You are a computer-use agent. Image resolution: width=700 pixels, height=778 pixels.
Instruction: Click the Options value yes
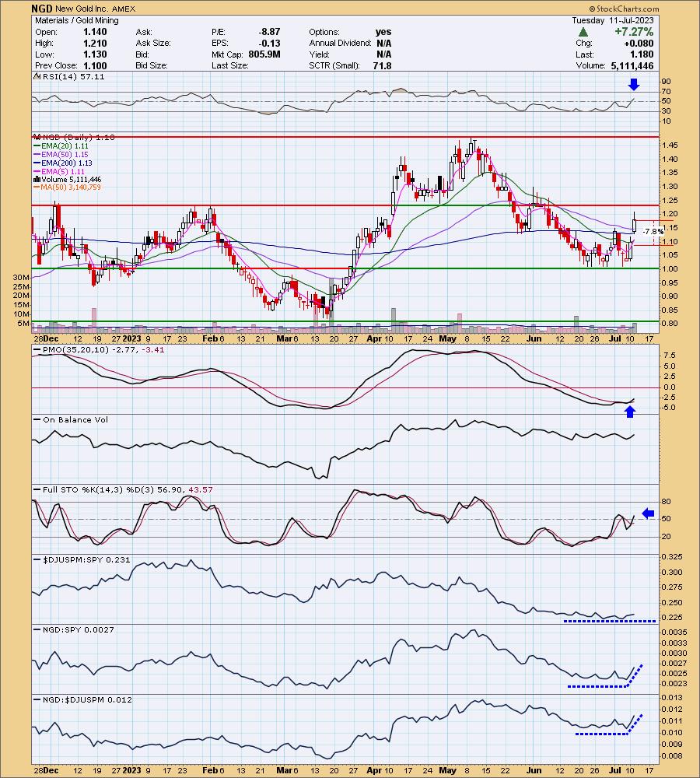383,32
